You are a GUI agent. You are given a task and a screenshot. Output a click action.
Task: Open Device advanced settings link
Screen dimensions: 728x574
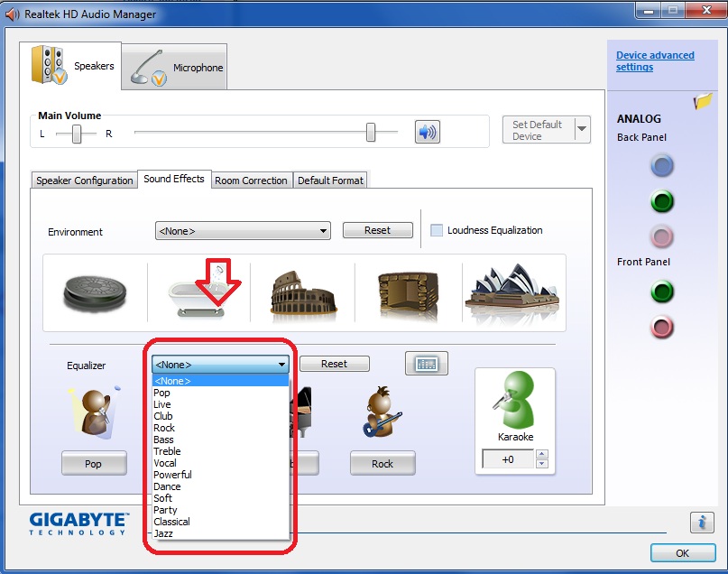(655, 61)
